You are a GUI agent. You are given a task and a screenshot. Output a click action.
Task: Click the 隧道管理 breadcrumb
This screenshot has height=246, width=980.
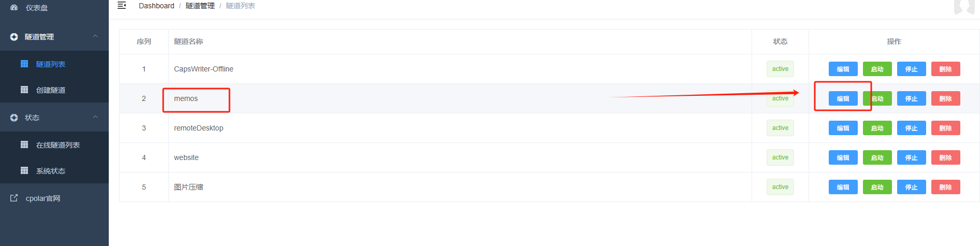click(x=200, y=6)
